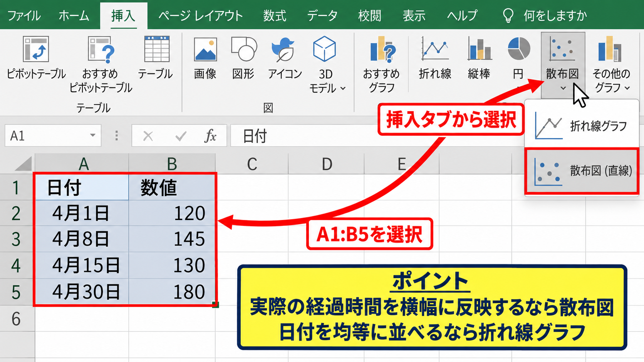This screenshot has height=362, width=644.
Task: Click cell containing 数値
Action: [172, 187]
